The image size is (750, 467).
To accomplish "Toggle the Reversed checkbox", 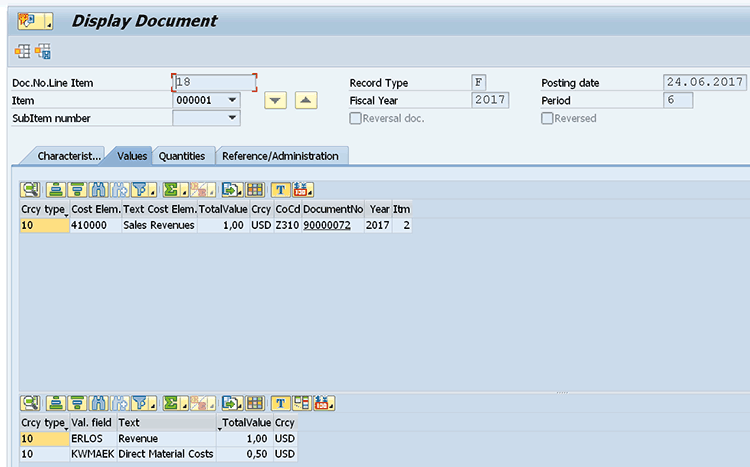I will click(x=547, y=119).
